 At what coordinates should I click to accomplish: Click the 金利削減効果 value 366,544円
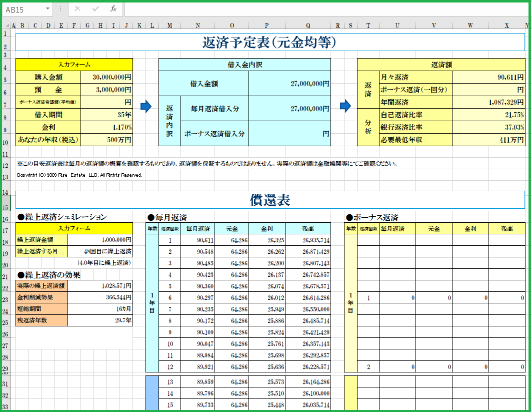click(100, 297)
